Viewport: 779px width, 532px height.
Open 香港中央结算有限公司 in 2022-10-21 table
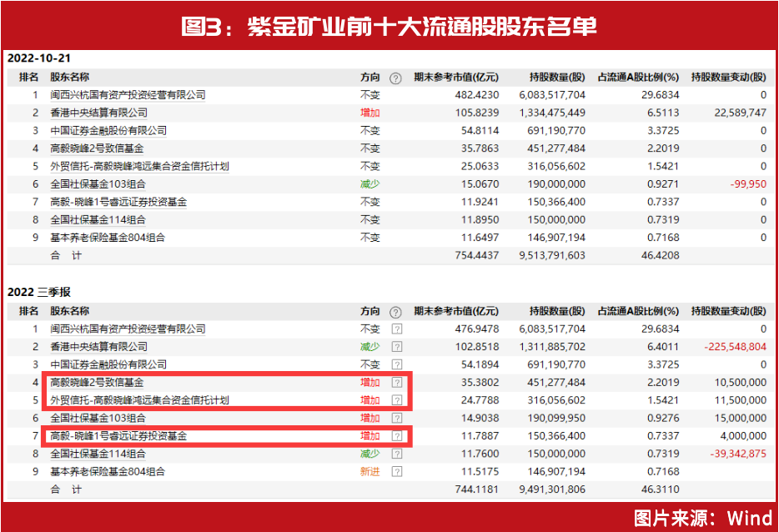point(99,113)
